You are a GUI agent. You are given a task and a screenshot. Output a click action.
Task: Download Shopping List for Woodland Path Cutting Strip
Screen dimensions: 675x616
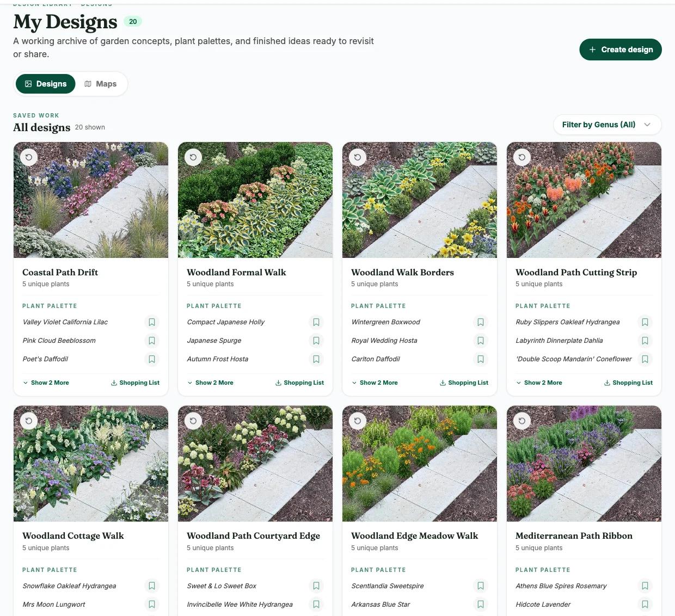(628, 383)
